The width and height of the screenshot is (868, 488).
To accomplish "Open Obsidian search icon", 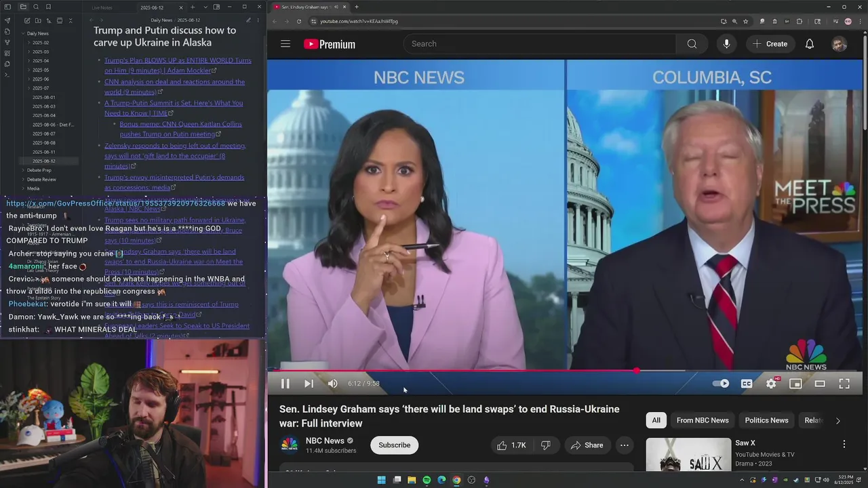I will (36, 7).
